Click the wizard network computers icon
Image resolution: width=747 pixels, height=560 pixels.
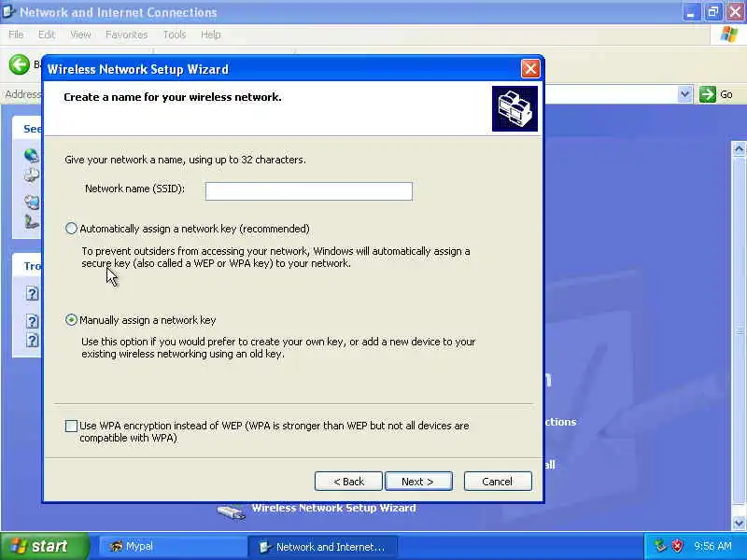click(x=514, y=108)
